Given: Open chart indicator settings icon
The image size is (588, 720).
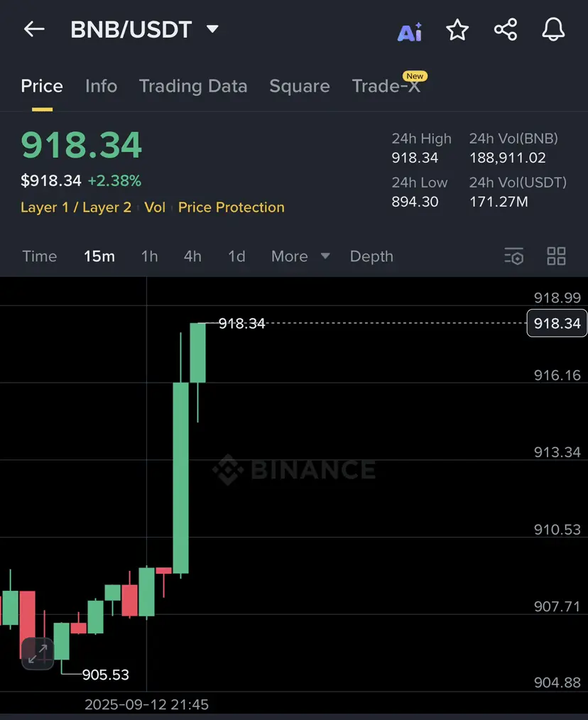Looking at the screenshot, I should point(514,256).
